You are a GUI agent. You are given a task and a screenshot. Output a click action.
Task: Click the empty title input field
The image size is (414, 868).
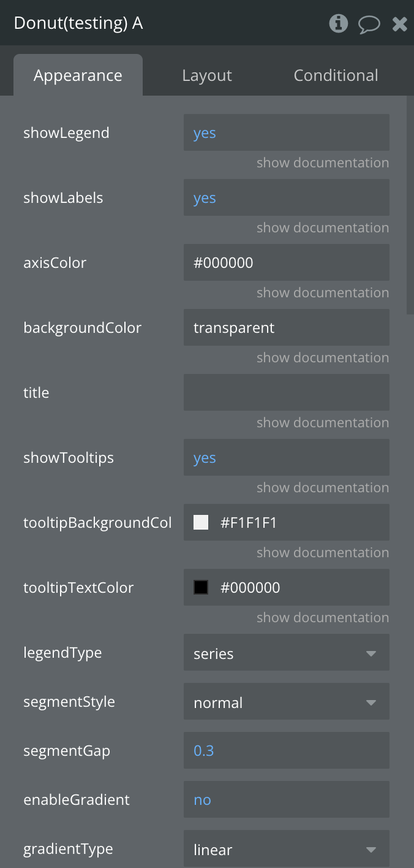point(286,392)
